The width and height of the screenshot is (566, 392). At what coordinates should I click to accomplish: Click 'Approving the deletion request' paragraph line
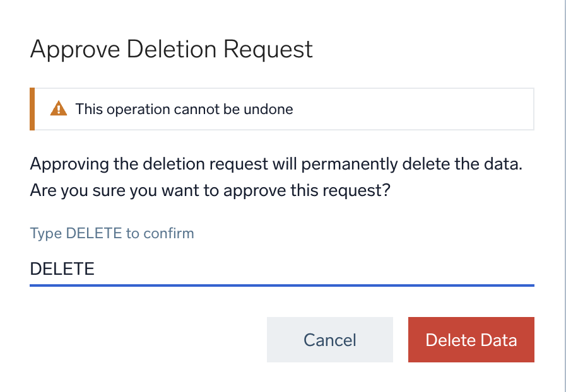coord(276,165)
